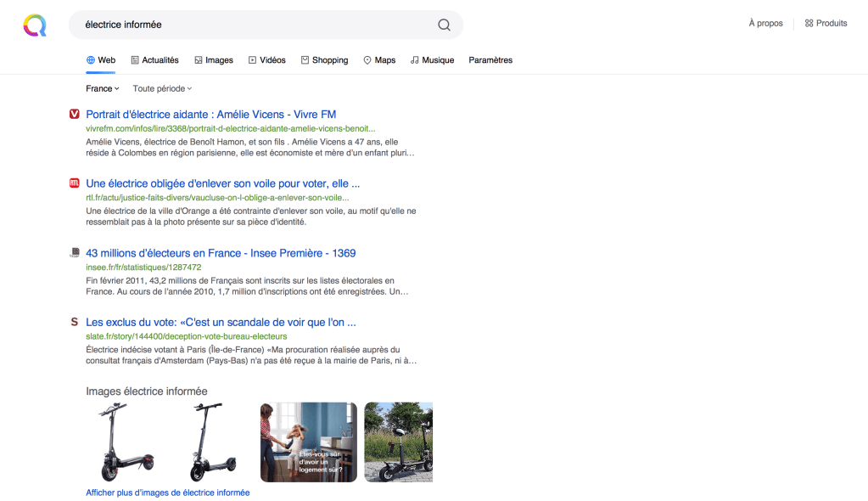Click the Qwant logo icon
This screenshot has width=868, height=501.
35,25
